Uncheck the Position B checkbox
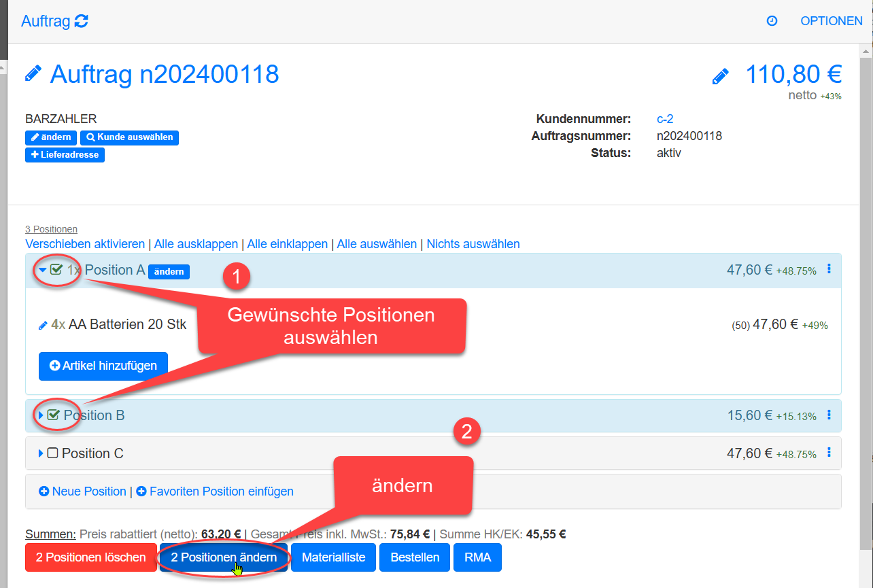The image size is (873, 588). coord(54,415)
